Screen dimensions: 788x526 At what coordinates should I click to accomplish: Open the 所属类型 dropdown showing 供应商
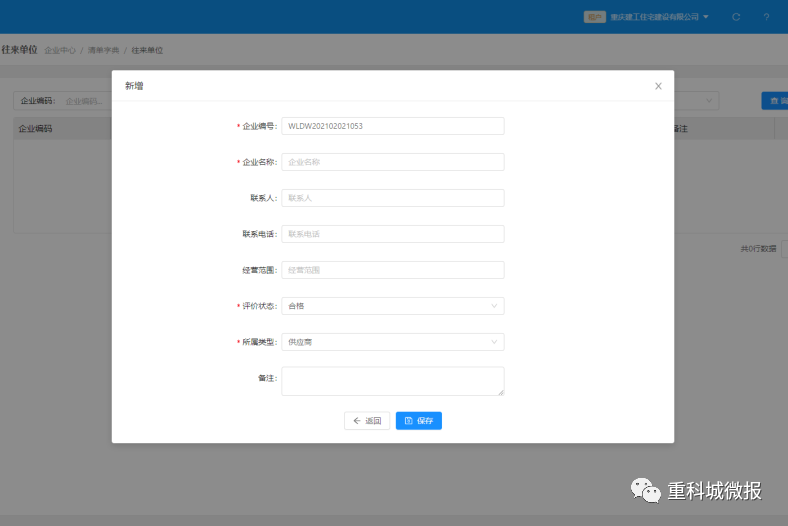392,342
